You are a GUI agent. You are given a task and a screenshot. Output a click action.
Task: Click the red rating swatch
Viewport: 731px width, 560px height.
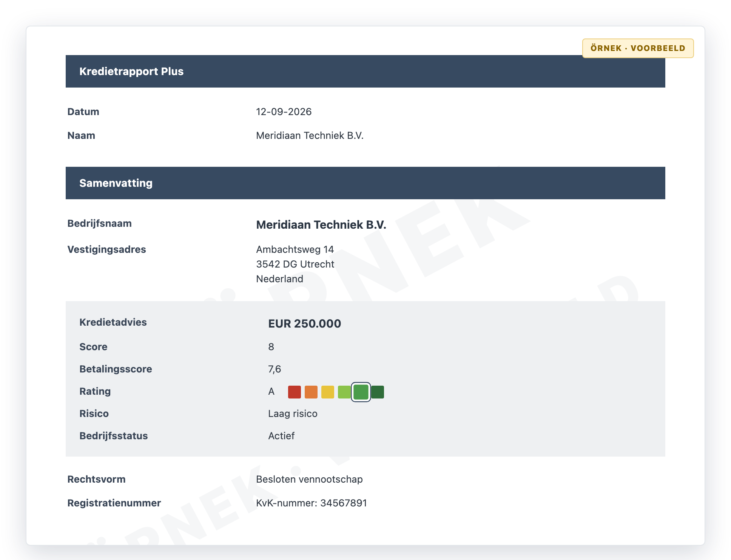295,392
